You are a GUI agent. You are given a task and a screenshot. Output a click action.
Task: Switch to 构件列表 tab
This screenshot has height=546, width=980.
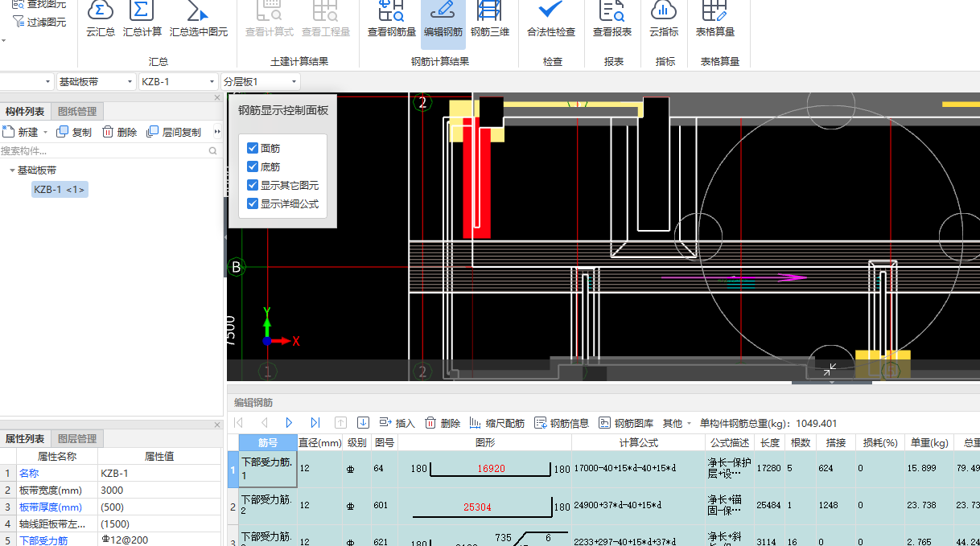tap(25, 111)
